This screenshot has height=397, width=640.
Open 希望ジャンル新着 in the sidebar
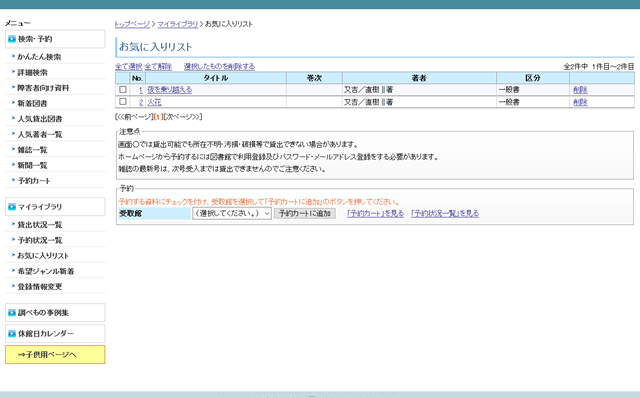pos(46,271)
